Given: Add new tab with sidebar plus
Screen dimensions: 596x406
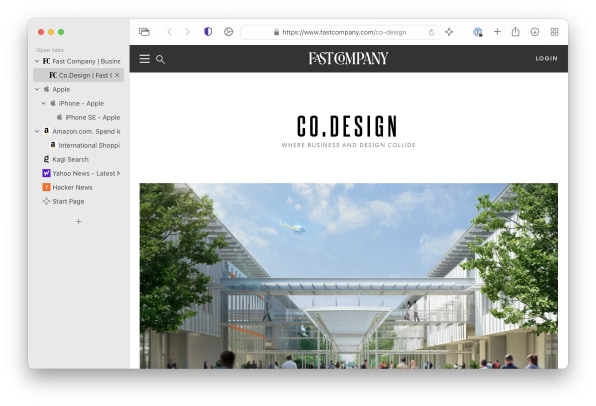Looking at the screenshot, I should (79, 221).
